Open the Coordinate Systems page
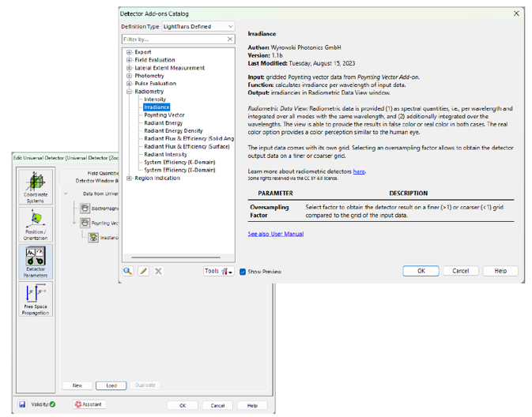532x417 pixels. point(36,186)
